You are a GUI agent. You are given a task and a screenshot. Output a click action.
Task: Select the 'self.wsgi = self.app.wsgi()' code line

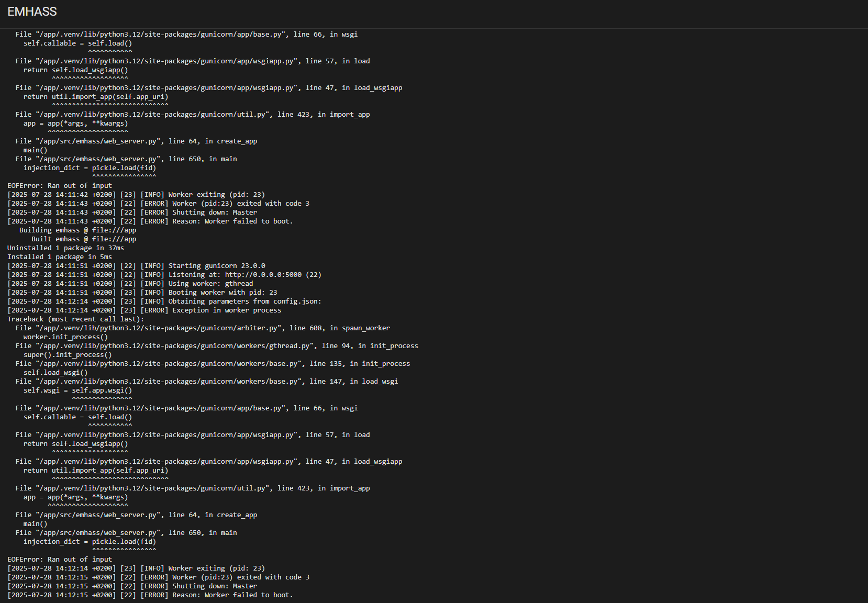pos(77,390)
